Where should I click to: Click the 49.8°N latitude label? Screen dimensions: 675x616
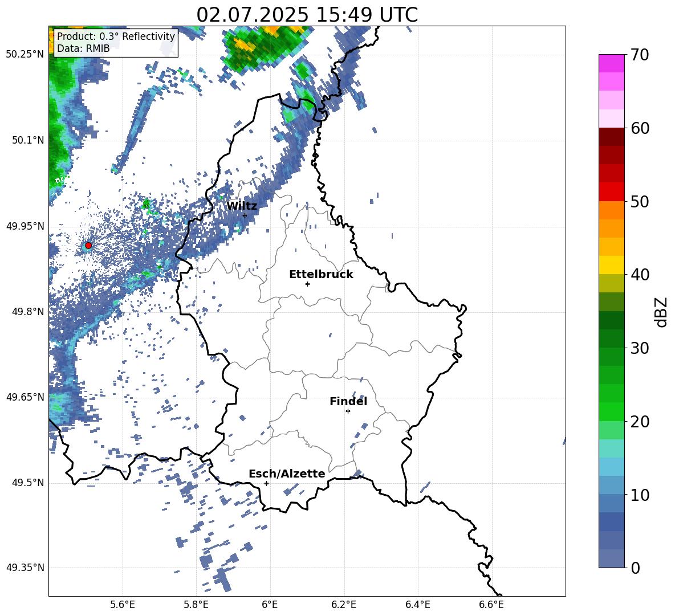[x=28, y=312]
